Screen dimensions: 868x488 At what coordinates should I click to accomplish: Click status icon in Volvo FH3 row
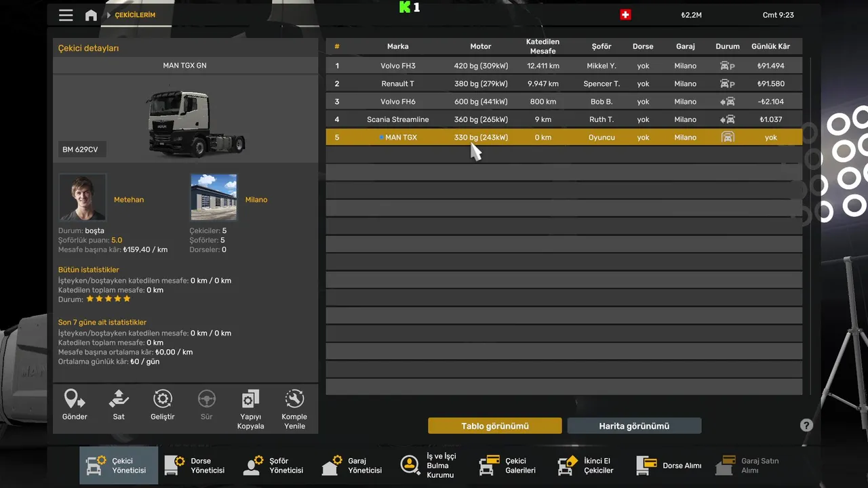728,66
